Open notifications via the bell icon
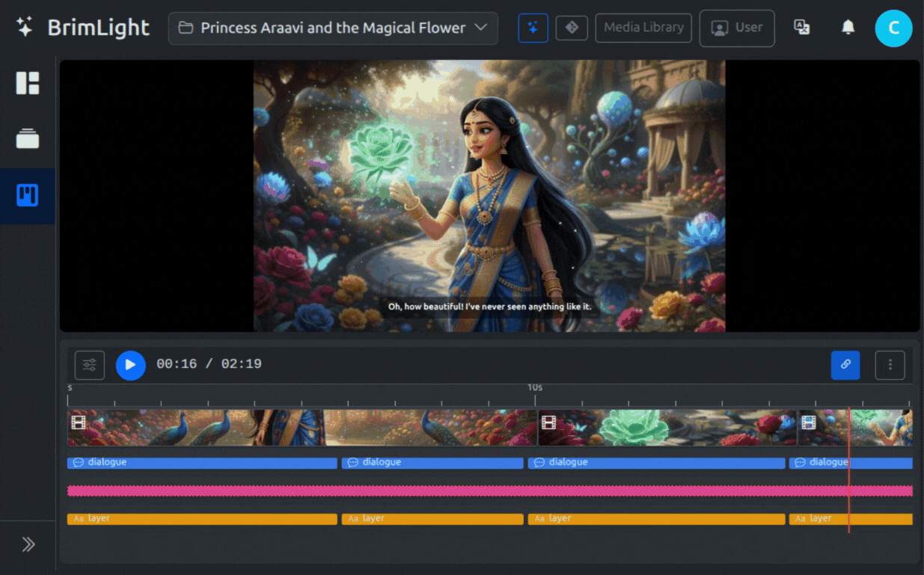Viewport: 924px width, 575px height. (848, 27)
